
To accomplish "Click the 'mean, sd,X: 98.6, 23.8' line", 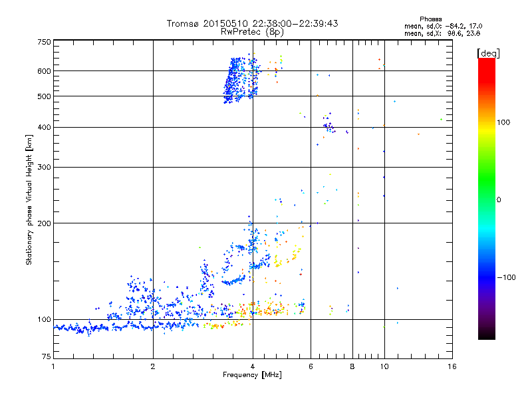I will click(442, 33).
